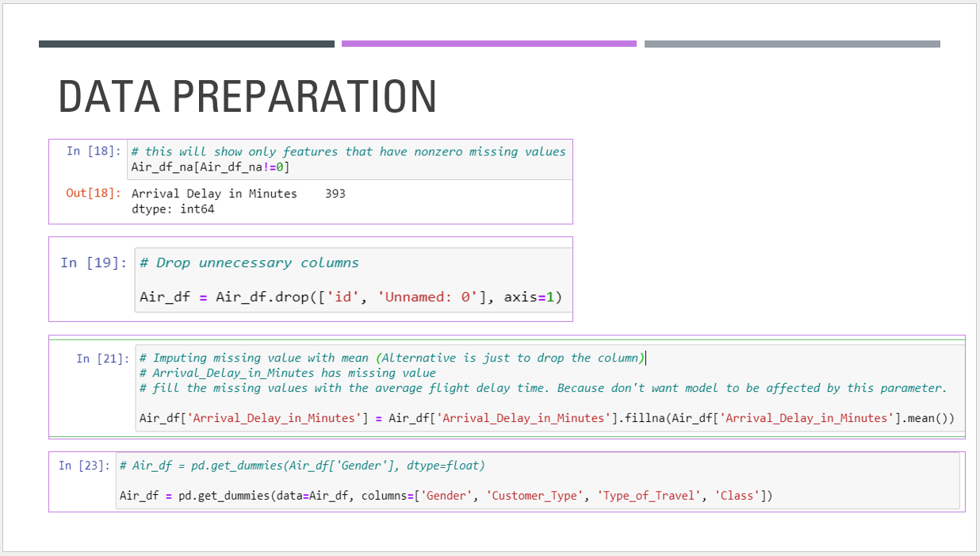Click the DATA PREPARATION slide title
This screenshot has height=556, width=980.
pyautogui.click(x=247, y=97)
